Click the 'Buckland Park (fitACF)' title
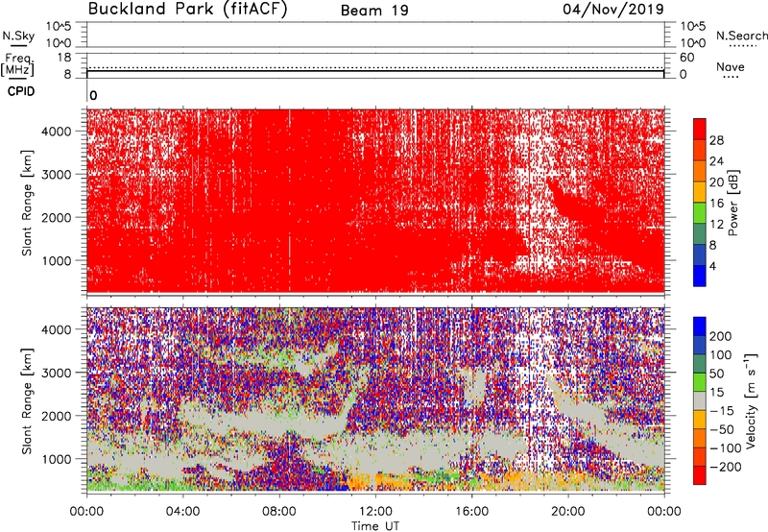768x532 pixels. pos(187,9)
